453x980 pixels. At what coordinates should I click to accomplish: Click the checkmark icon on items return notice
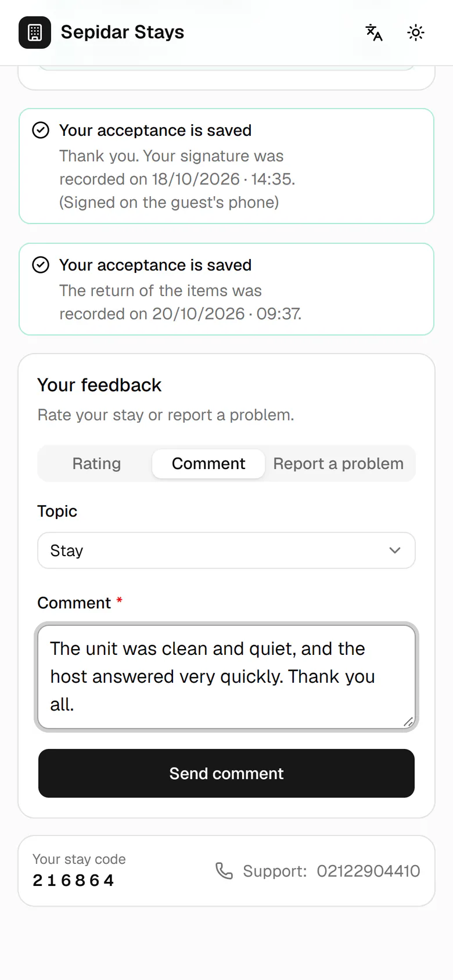click(41, 265)
